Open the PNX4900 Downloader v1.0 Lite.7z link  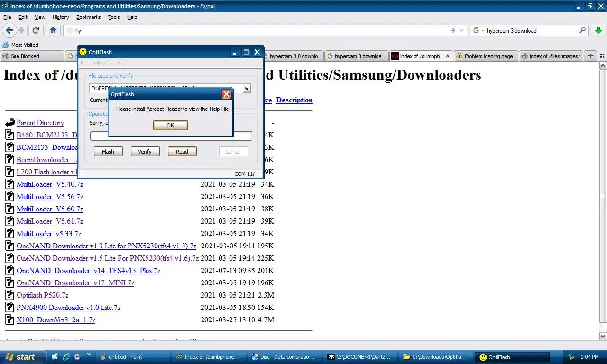click(x=68, y=308)
